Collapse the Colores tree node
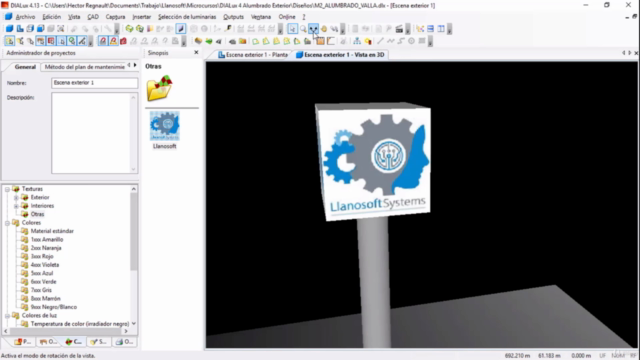The image size is (640, 360). pyautogui.click(x=7, y=223)
